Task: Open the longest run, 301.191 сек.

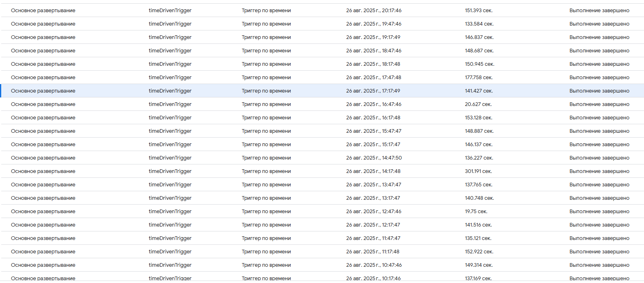Action: pos(478,171)
